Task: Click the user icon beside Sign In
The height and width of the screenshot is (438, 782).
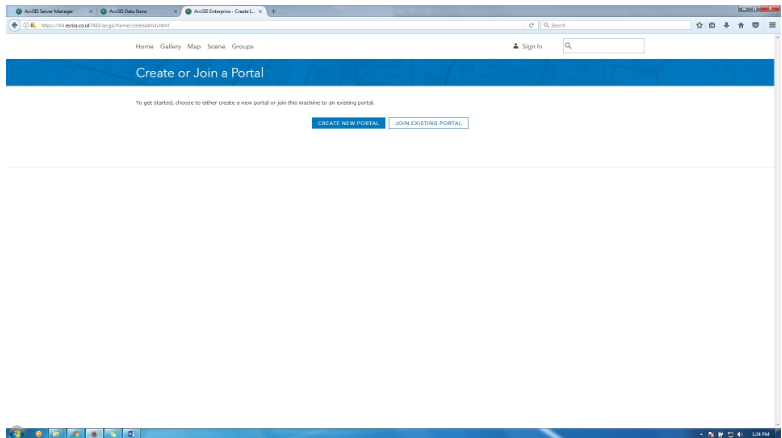Action: click(516, 46)
